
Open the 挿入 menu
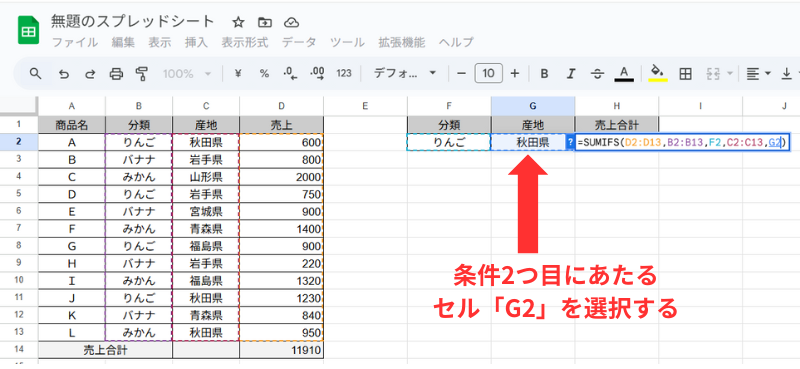tap(196, 42)
